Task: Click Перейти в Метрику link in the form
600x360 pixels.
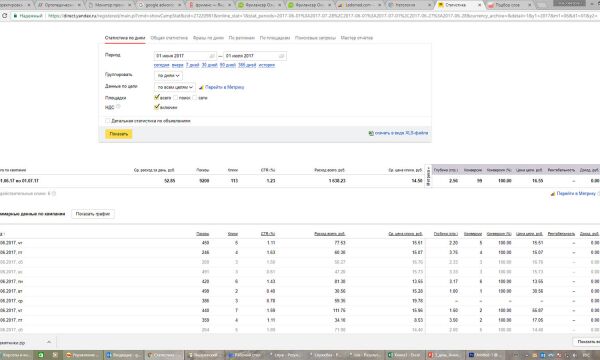Action: pos(225,87)
